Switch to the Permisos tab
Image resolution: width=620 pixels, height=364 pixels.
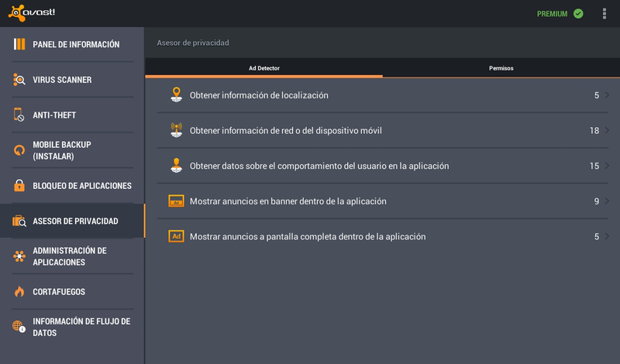pyautogui.click(x=501, y=68)
